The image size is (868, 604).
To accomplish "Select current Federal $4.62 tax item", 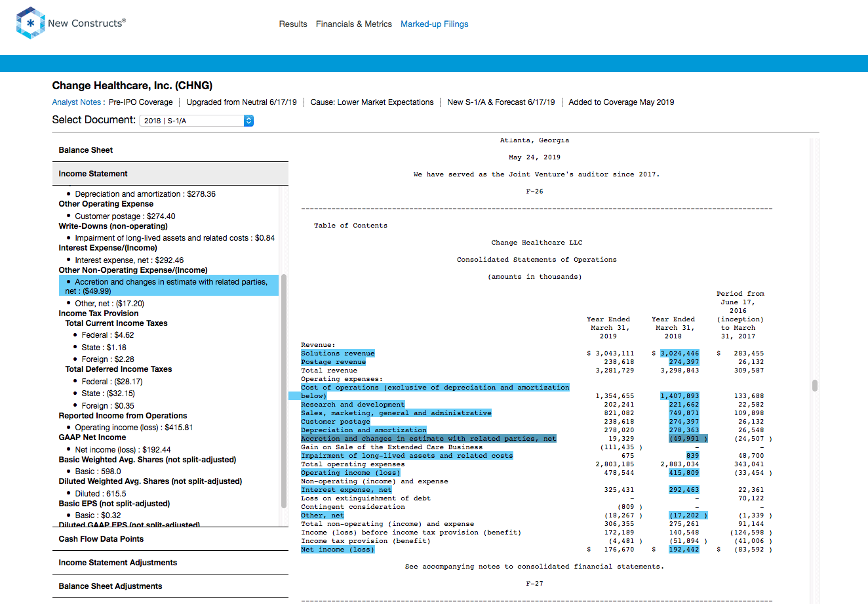I will pos(108,335).
